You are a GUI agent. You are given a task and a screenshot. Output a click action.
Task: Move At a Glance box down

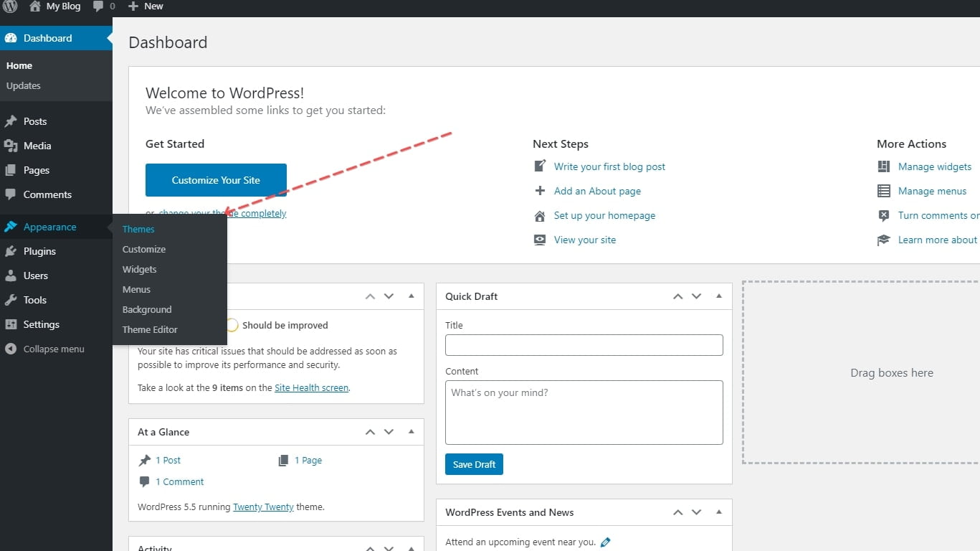pos(389,432)
